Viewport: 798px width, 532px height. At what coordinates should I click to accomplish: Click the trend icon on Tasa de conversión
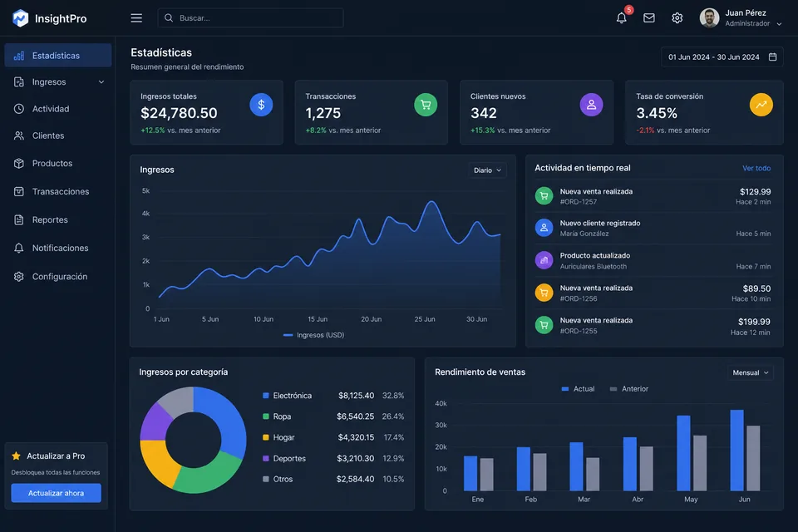point(761,105)
